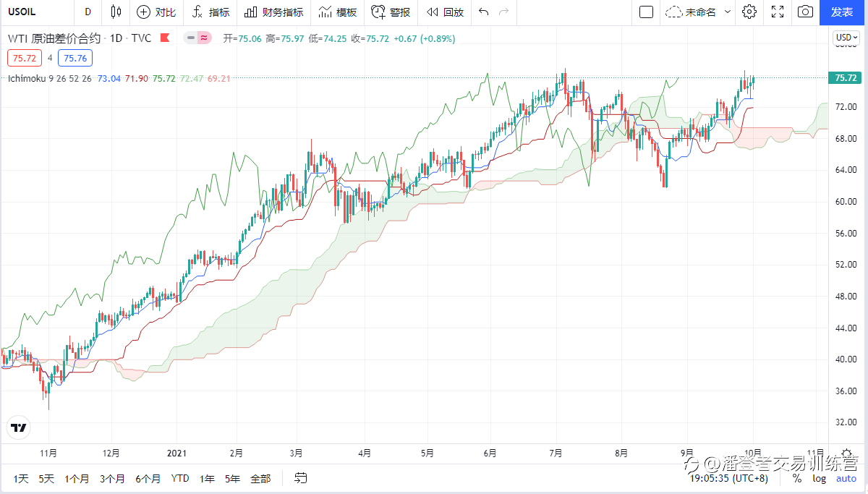Open 财务指标 financial metrics
Viewport: 868px width, 494px height.
coord(274,12)
